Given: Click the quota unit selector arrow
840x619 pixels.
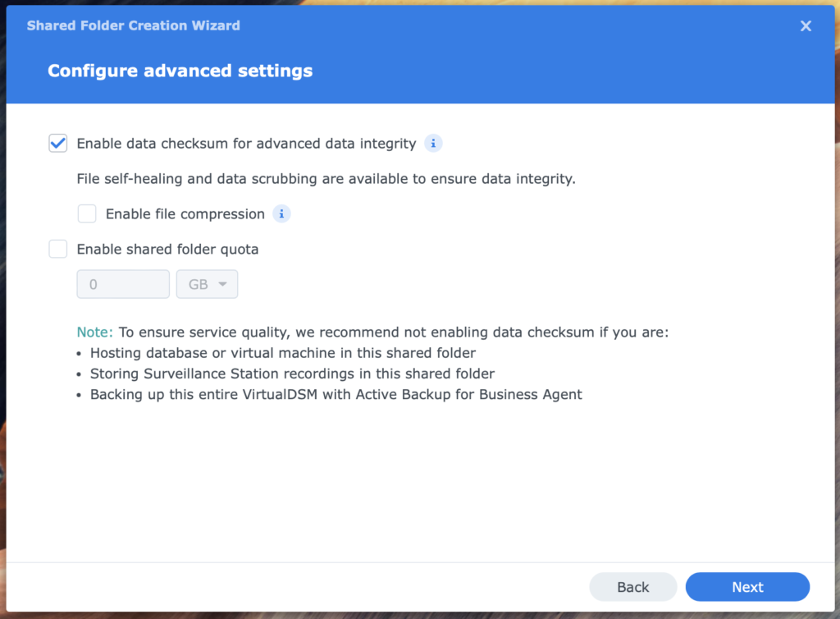Looking at the screenshot, I should point(221,283).
